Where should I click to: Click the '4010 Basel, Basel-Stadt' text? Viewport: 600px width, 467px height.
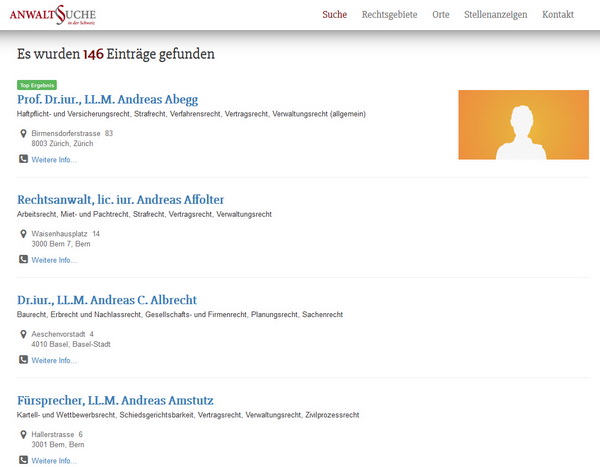(x=71, y=344)
